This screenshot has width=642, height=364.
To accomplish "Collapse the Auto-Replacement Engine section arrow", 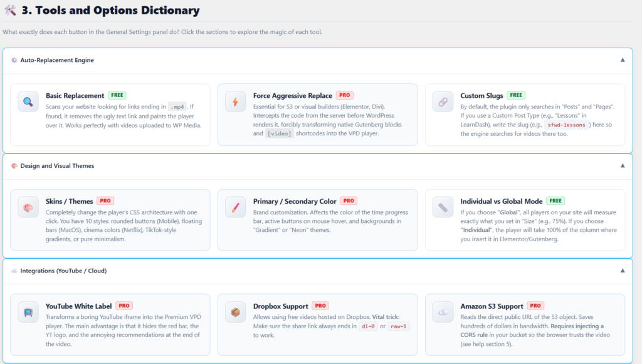I will click(623, 60).
